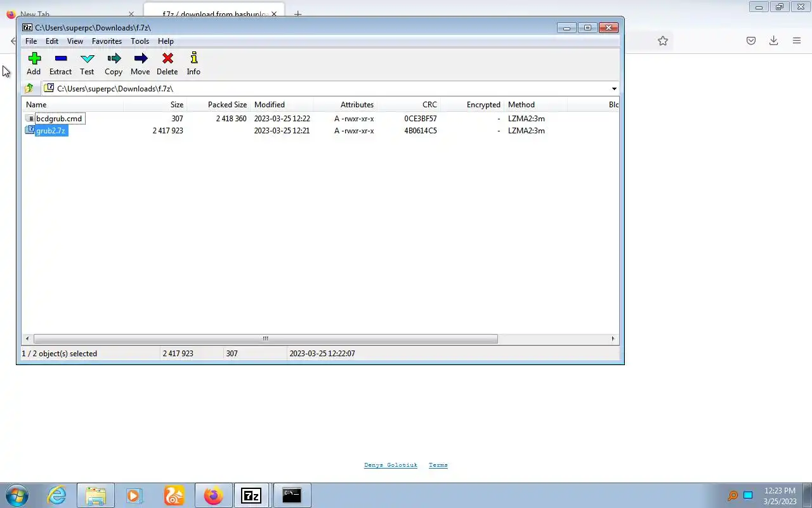Switch to Firefox in taskbar
812x508 pixels.
click(x=213, y=495)
